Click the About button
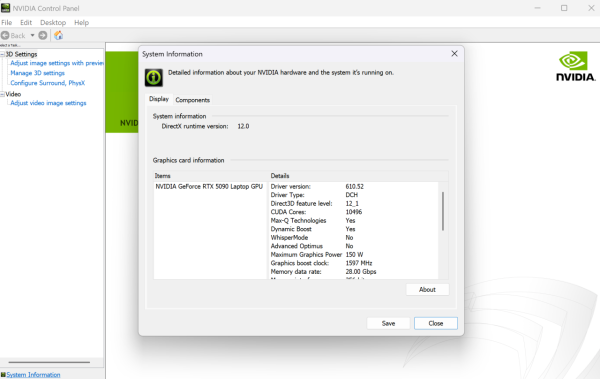Viewport: 600px width, 379px height. click(427, 290)
